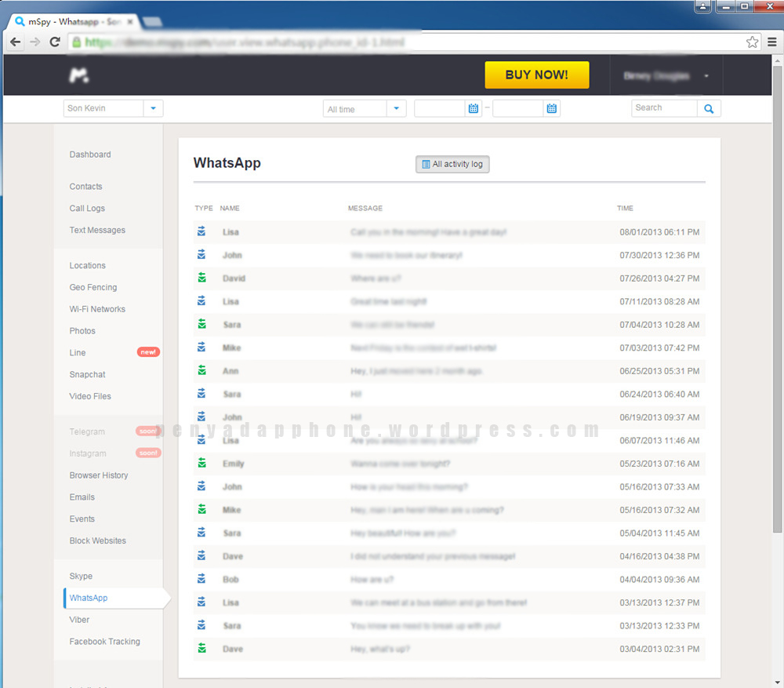This screenshot has height=688, width=784.
Task: Click the message type icon for David
Action: tap(201, 278)
